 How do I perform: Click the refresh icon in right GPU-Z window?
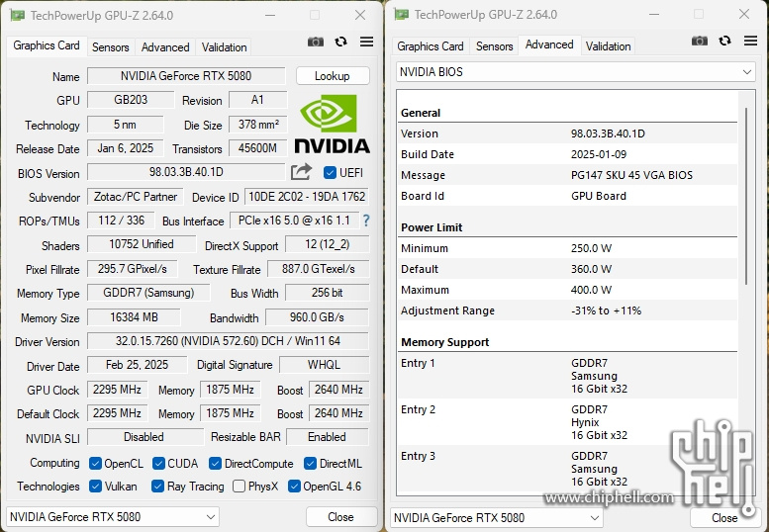[724, 41]
